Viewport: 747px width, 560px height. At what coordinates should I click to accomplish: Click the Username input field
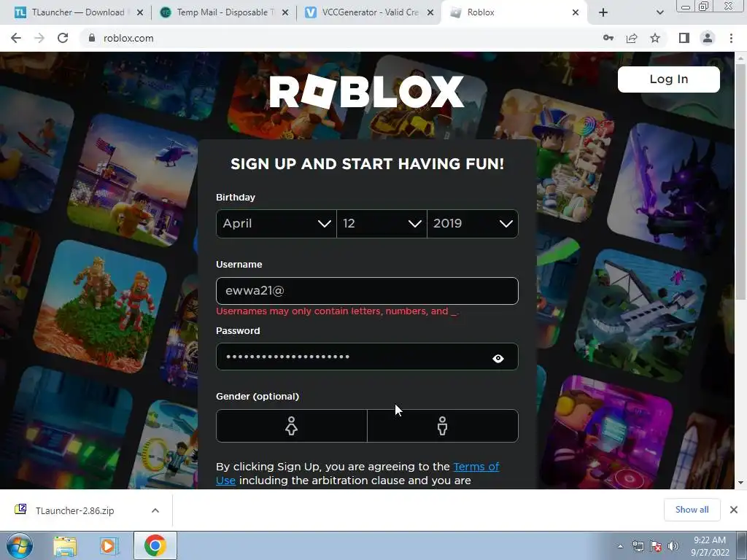click(x=367, y=290)
